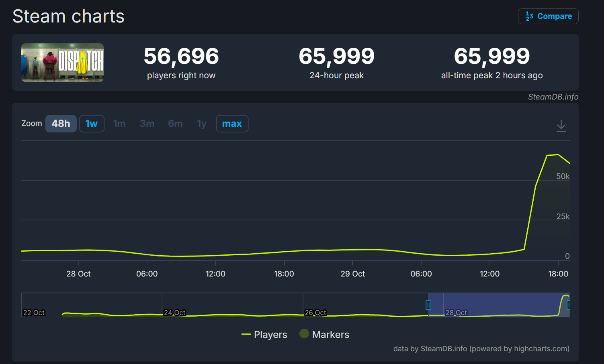Click the 24-hour peak label
Image resolution: width=604 pixels, height=364 pixels.
[337, 75]
